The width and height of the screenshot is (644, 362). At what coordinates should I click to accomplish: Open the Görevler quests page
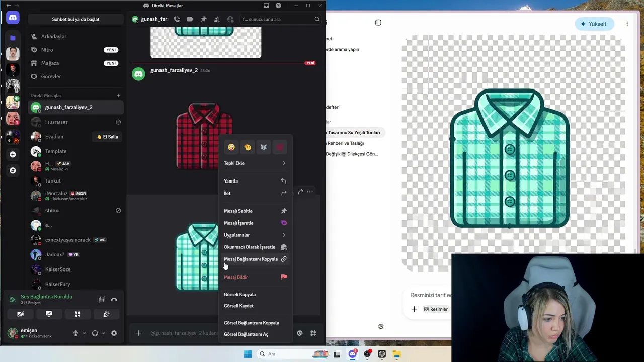[x=75, y=76]
